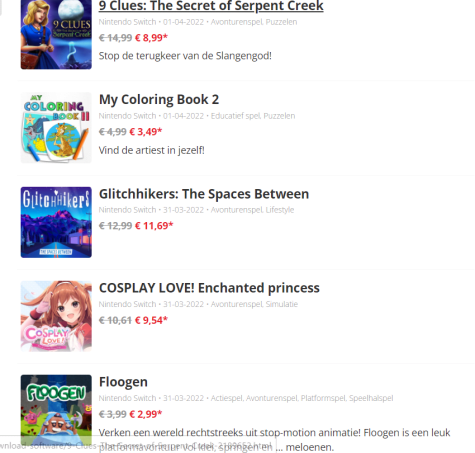The image size is (475, 453).
Task: Open COSPLAY LOVE! Enchanted princess title
Action: click(209, 288)
